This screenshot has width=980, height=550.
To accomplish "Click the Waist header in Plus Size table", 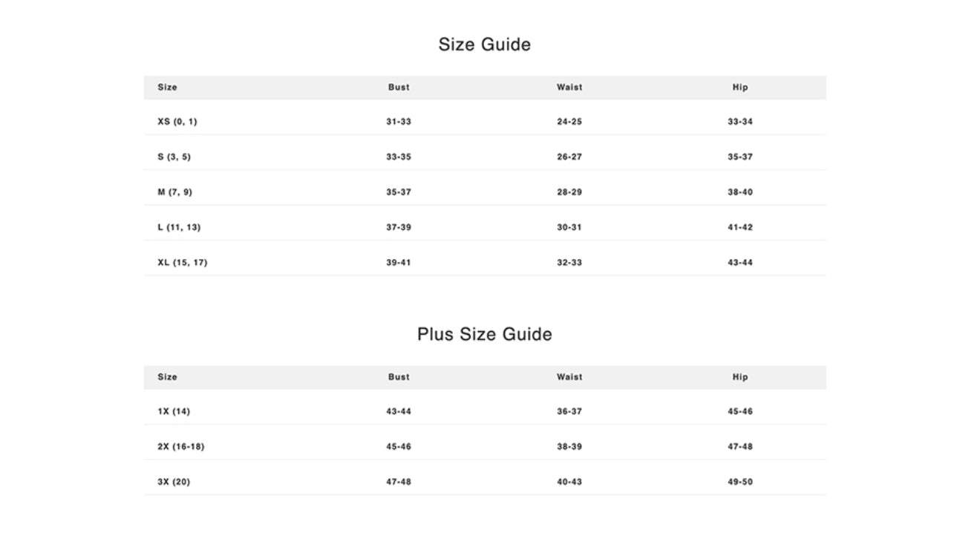I will [569, 377].
